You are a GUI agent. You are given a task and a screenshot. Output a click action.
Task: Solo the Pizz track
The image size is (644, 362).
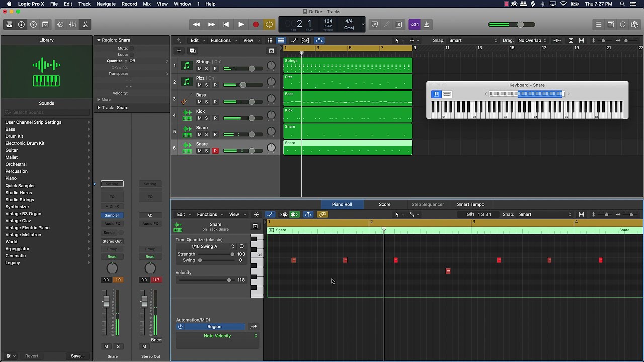click(x=206, y=85)
